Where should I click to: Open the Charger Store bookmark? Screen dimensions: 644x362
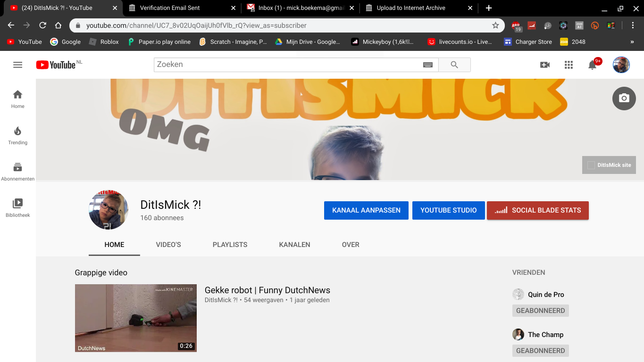pos(528,42)
